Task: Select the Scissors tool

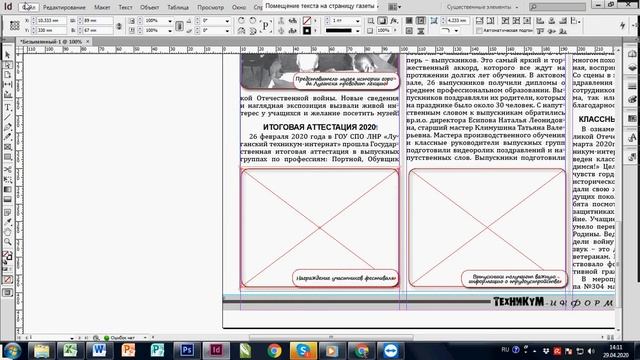Action: (8, 169)
